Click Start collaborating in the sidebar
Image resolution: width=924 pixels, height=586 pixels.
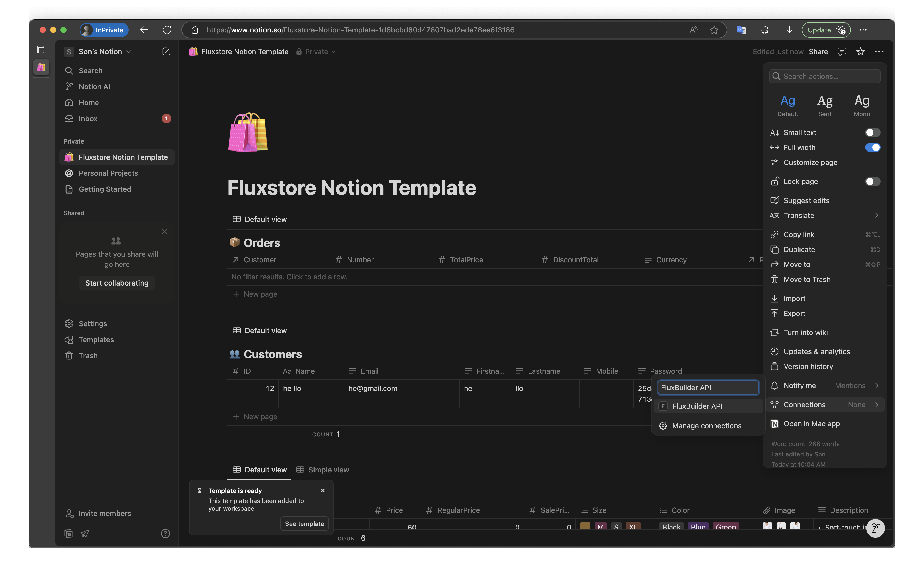pyautogui.click(x=117, y=283)
